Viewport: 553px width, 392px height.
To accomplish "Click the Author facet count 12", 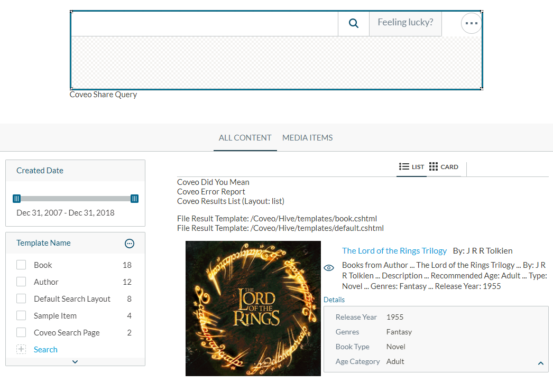I will point(127,282).
